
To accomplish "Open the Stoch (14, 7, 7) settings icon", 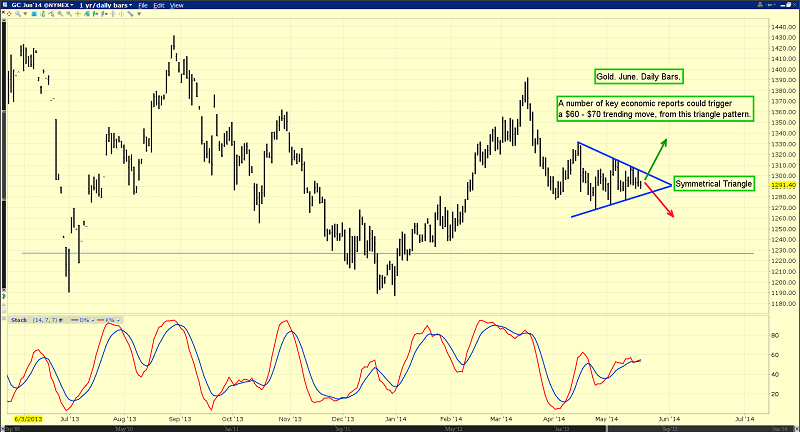I will pos(62,320).
